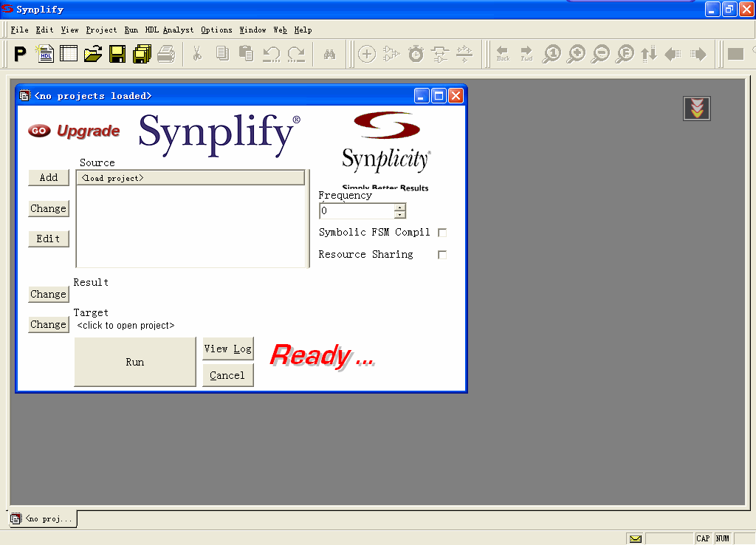Increase Frequency with the up spinner arrow

[x=399, y=208]
